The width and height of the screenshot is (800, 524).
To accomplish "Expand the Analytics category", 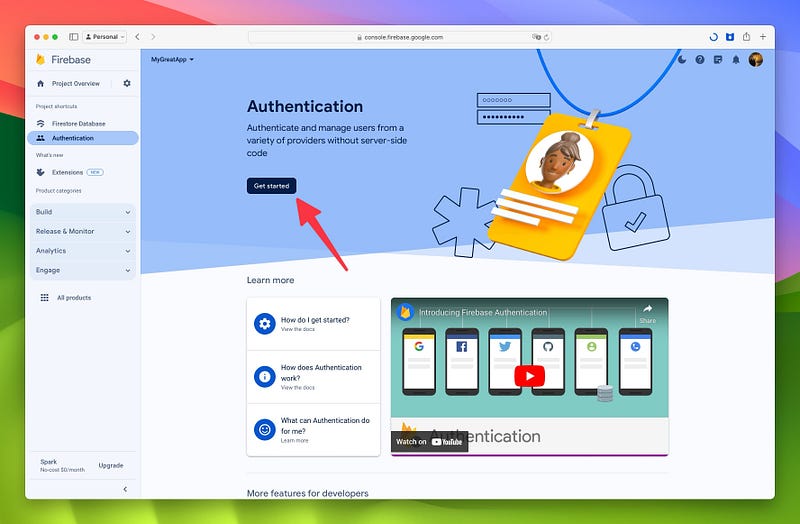I will [x=83, y=251].
